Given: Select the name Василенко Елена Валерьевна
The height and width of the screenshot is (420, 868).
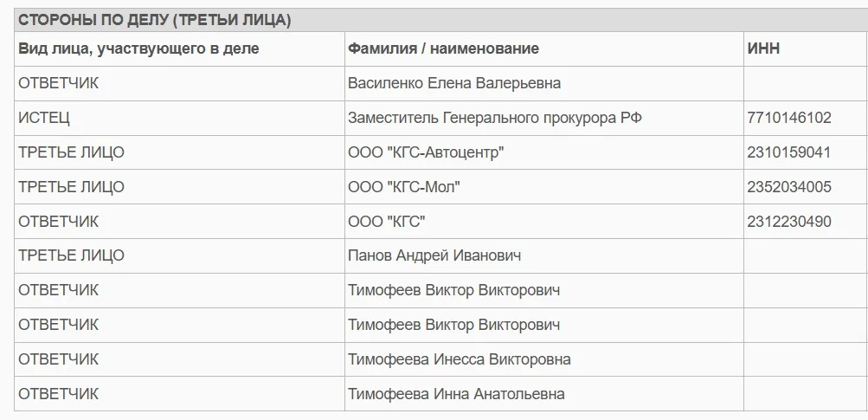Looking at the screenshot, I should (x=454, y=83).
